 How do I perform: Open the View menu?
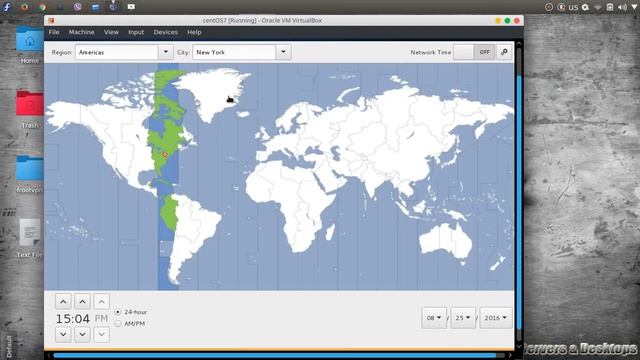tap(111, 32)
